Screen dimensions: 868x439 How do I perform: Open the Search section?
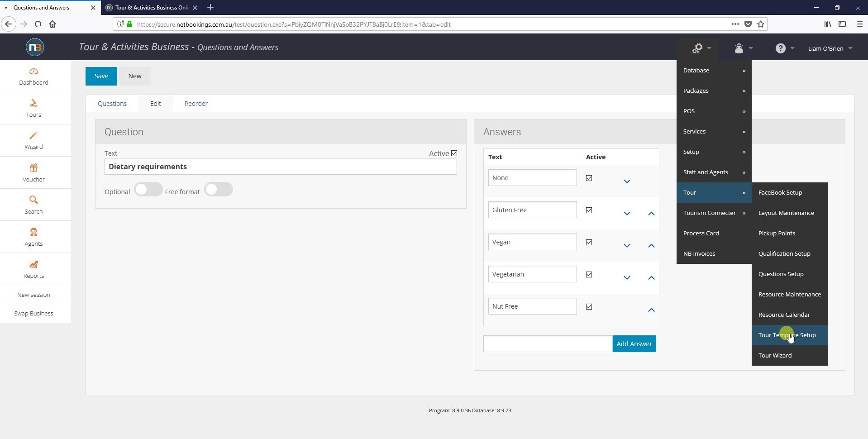point(33,205)
